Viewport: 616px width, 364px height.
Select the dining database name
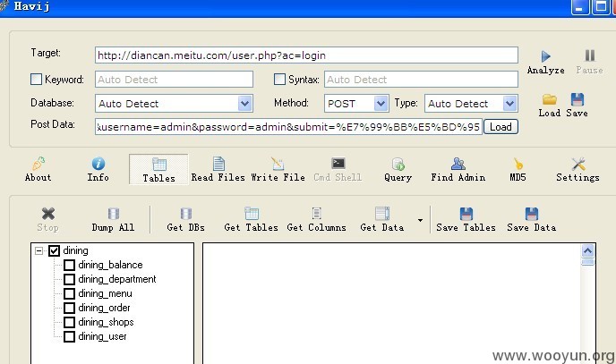pyautogui.click(x=75, y=250)
